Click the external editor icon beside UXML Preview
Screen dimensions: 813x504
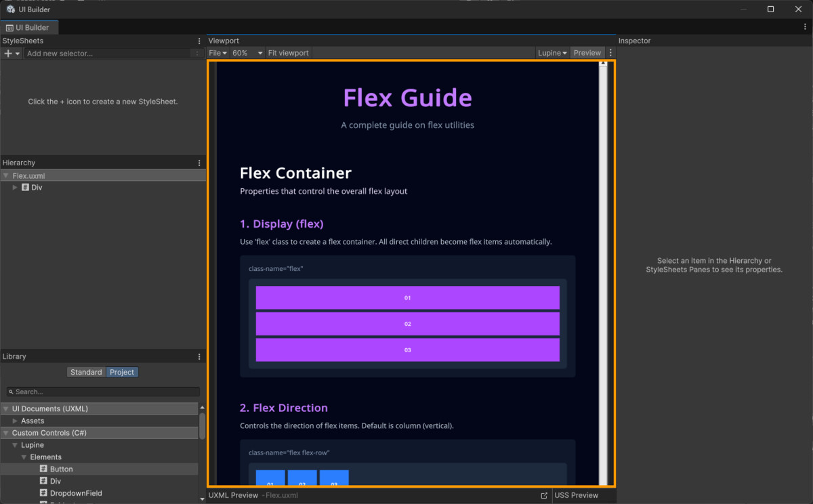(544, 495)
